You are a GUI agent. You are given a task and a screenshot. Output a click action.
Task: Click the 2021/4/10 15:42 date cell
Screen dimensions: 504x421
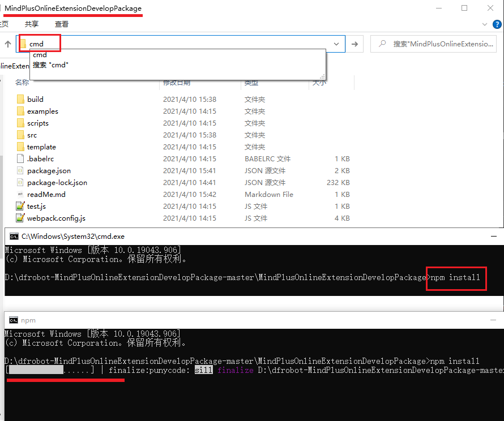190,194
